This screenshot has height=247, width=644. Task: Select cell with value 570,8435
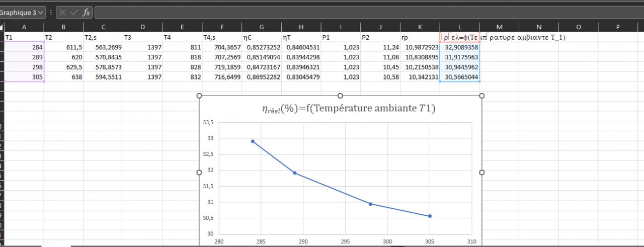[103, 57]
